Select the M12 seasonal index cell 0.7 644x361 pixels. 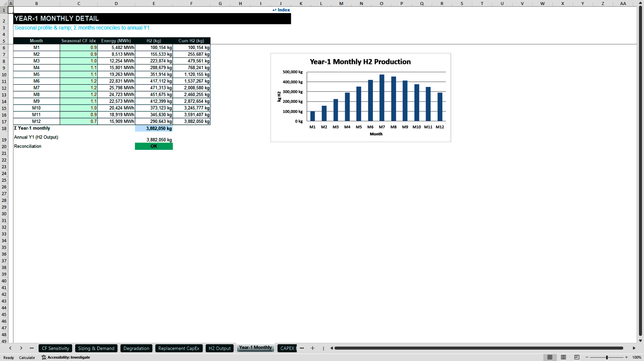[x=79, y=121]
